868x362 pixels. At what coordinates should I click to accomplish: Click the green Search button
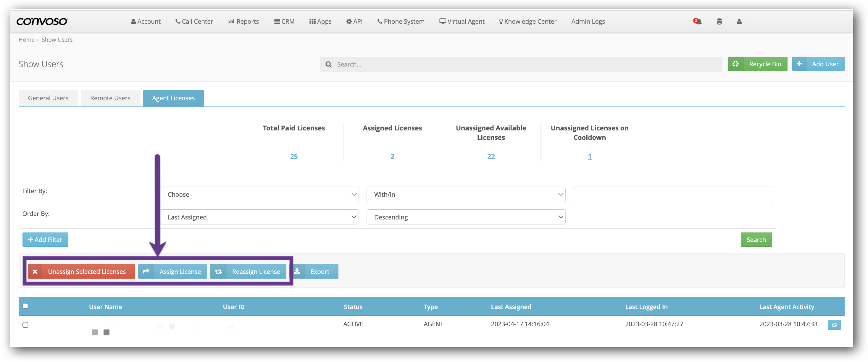pos(756,240)
